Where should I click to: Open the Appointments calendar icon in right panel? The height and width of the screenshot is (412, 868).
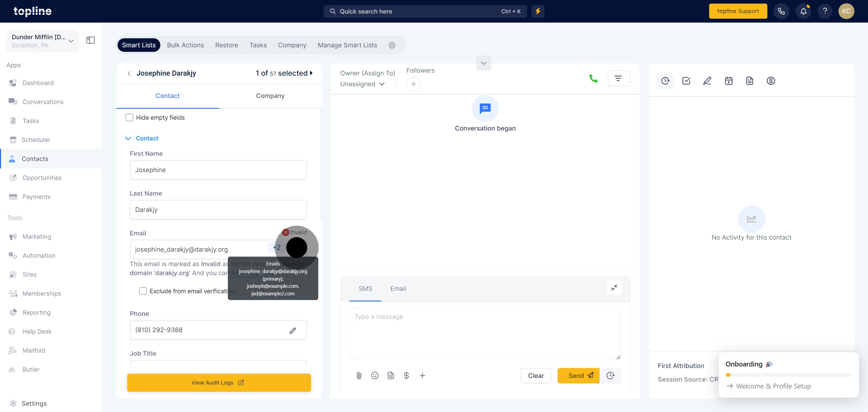click(x=728, y=81)
